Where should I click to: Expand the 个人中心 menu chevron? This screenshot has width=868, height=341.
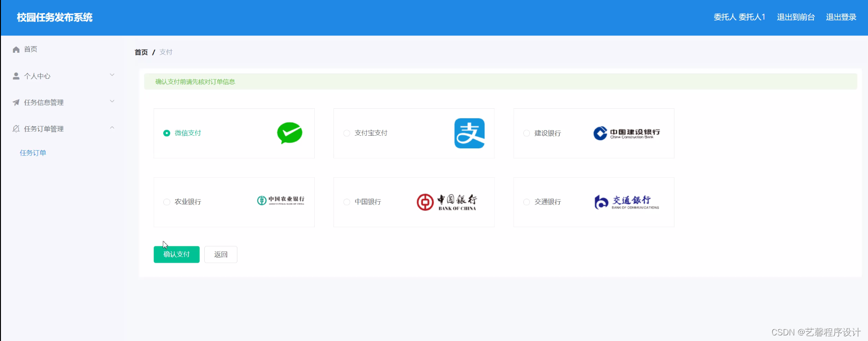click(112, 75)
